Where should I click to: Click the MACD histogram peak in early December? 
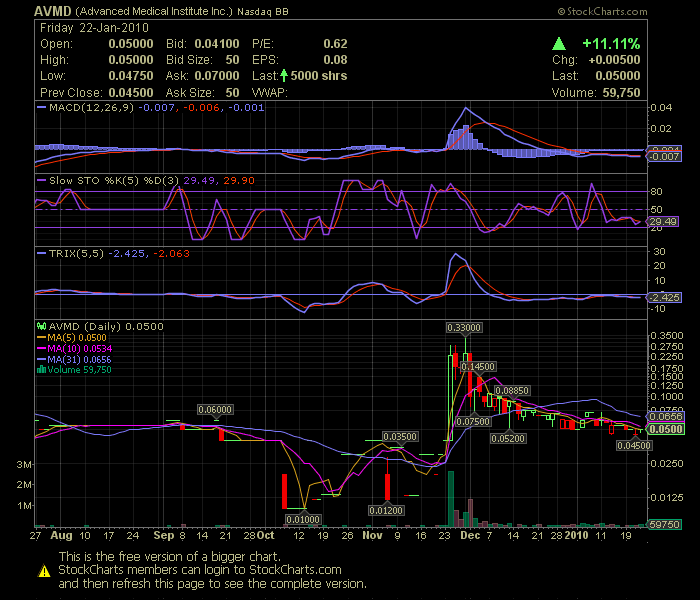coord(466,138)
